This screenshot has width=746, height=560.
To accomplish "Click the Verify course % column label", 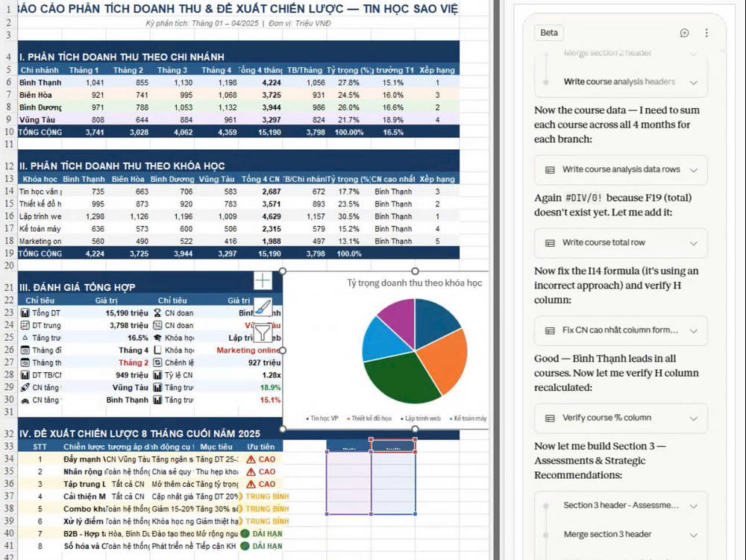I will coord(606,418).
